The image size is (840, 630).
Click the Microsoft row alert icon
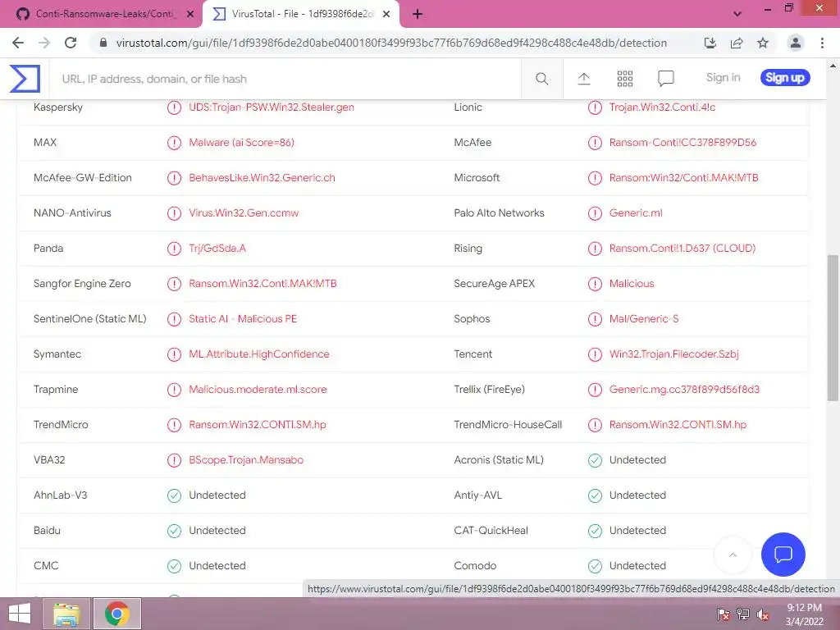coord(595,178)
